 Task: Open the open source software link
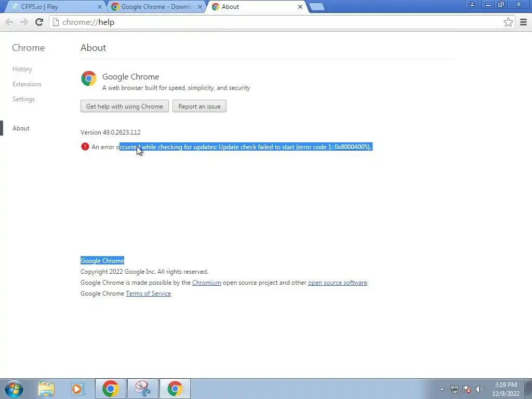pyautogui.click(x=337, y=283)
